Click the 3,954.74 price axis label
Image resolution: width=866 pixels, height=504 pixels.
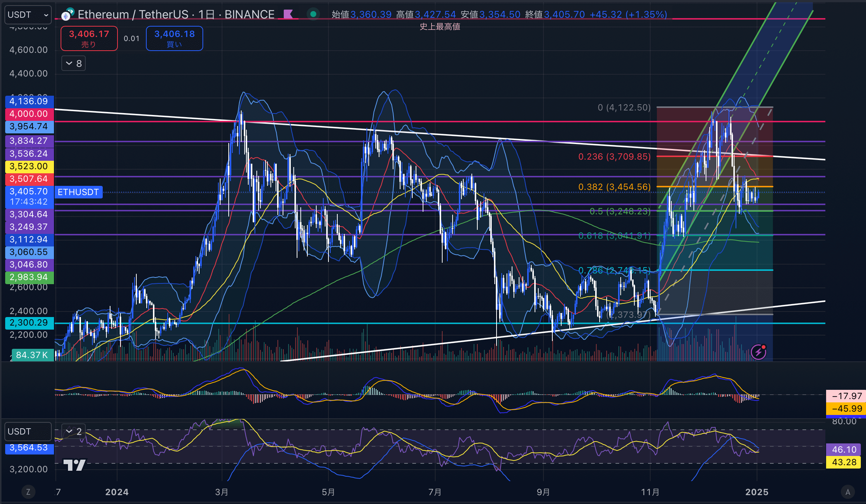[x=29, y=126]
